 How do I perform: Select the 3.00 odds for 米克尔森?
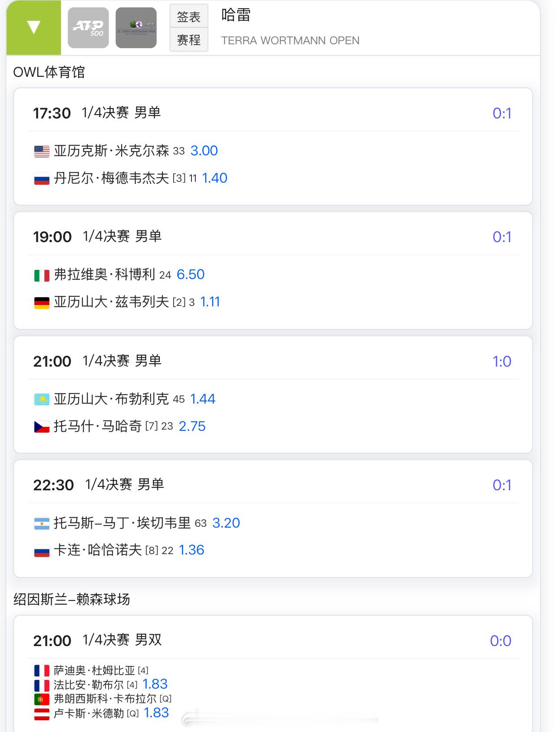[x=204, y=151]
